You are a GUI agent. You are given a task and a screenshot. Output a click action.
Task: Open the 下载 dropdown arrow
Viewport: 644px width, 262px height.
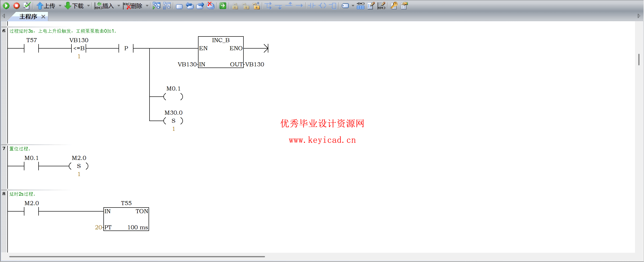pos(88,5)
